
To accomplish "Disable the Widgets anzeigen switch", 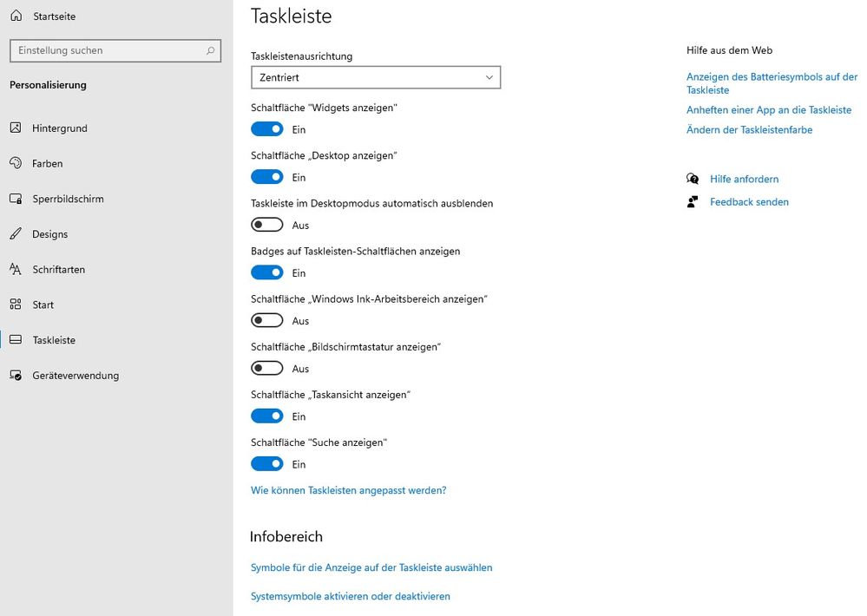I will (267, 128).
